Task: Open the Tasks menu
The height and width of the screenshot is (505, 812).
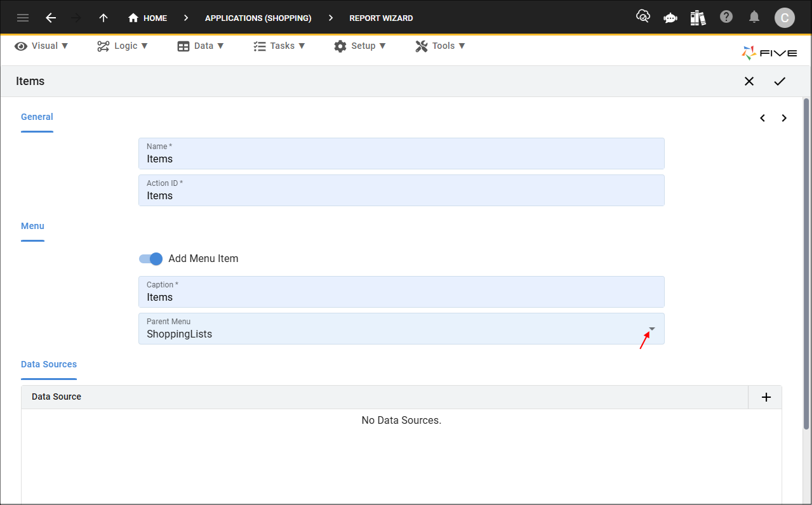Action: pos(279,46)
